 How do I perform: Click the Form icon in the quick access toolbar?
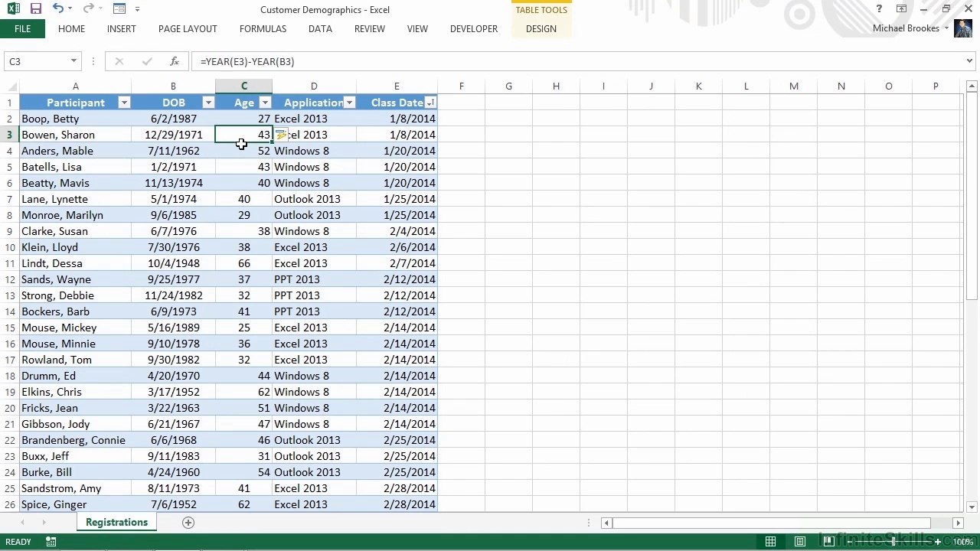(119, 9)
